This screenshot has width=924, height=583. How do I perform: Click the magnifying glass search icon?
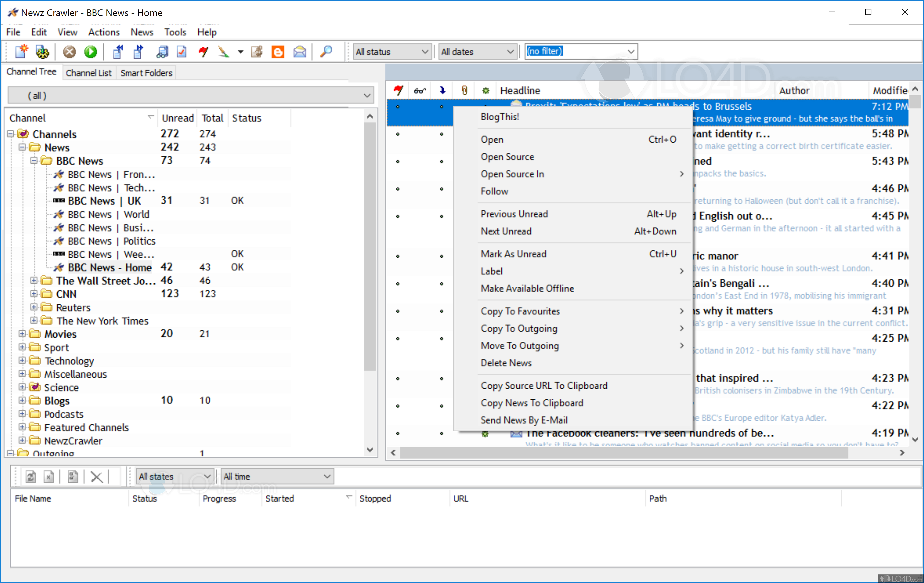pyautogui.click(x=326, y=51)
